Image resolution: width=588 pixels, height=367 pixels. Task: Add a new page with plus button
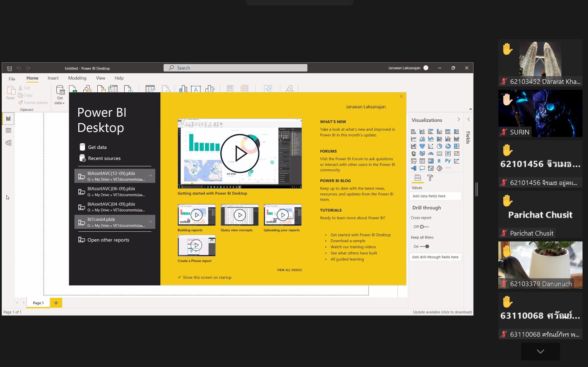(56, 303)
